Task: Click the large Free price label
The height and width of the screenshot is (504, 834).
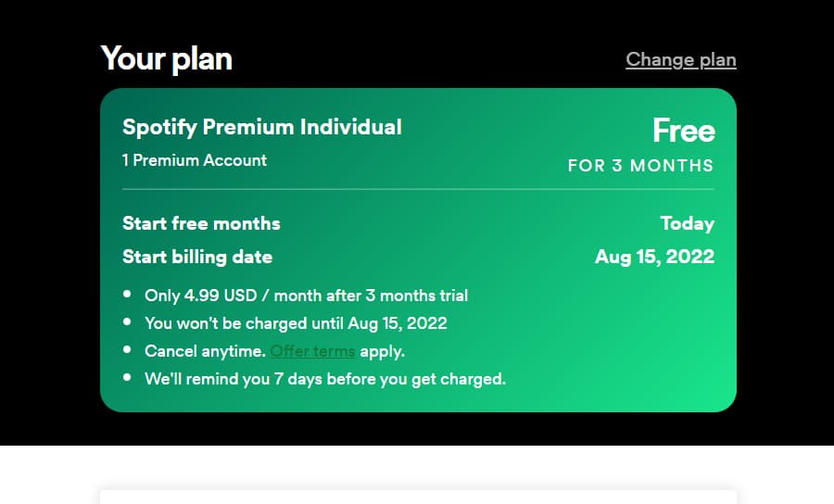Action: point(684,131)
